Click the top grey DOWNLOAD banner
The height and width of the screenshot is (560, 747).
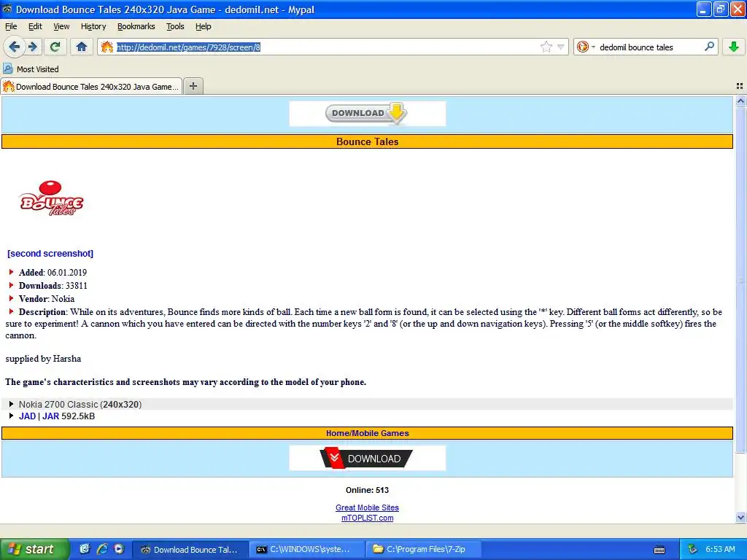[368, 113]
